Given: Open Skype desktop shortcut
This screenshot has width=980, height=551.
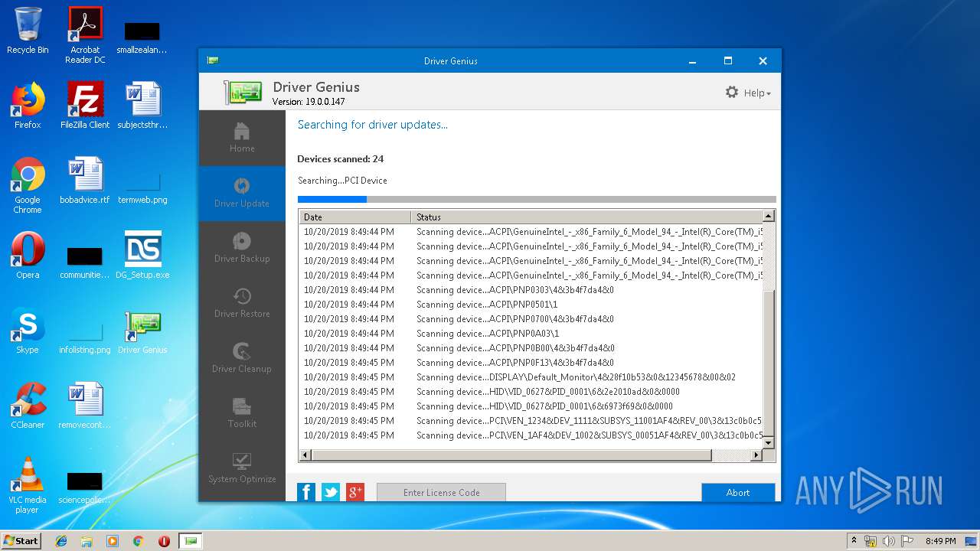Looking at the screenshot, I should coord(28,331).
